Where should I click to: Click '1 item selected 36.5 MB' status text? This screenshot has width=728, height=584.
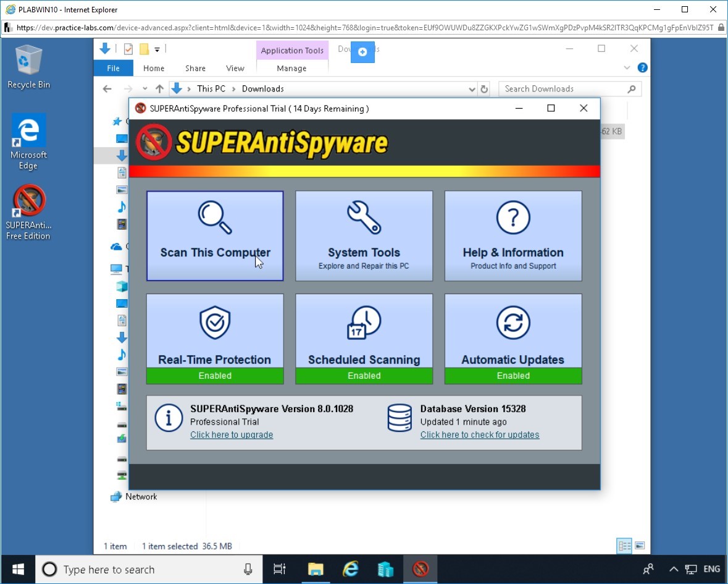tap(187, 546)
